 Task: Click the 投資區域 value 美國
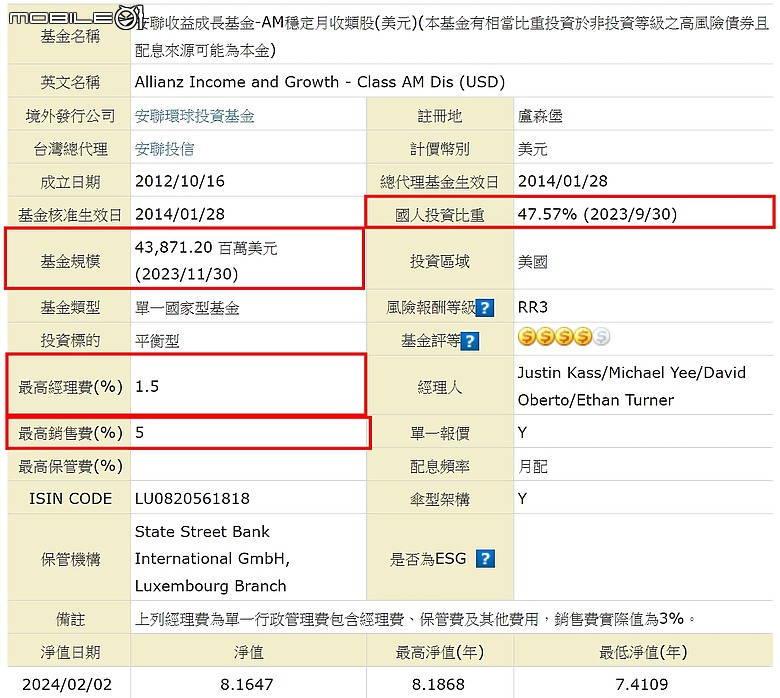click(x=533, y=262)
